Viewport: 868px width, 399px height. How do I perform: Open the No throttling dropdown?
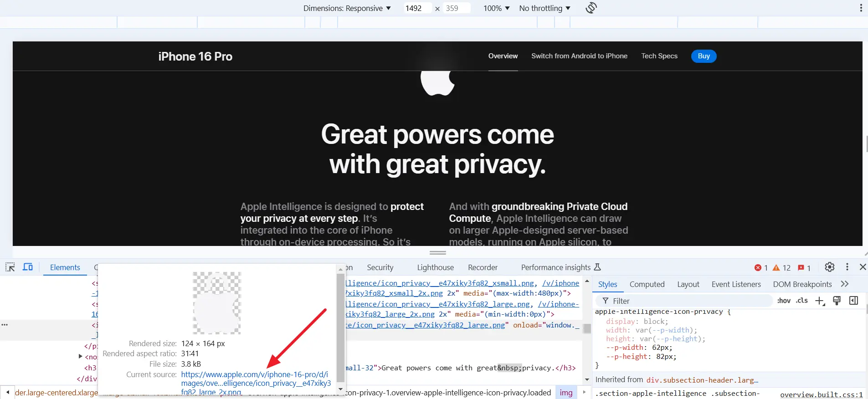[545, 8]
